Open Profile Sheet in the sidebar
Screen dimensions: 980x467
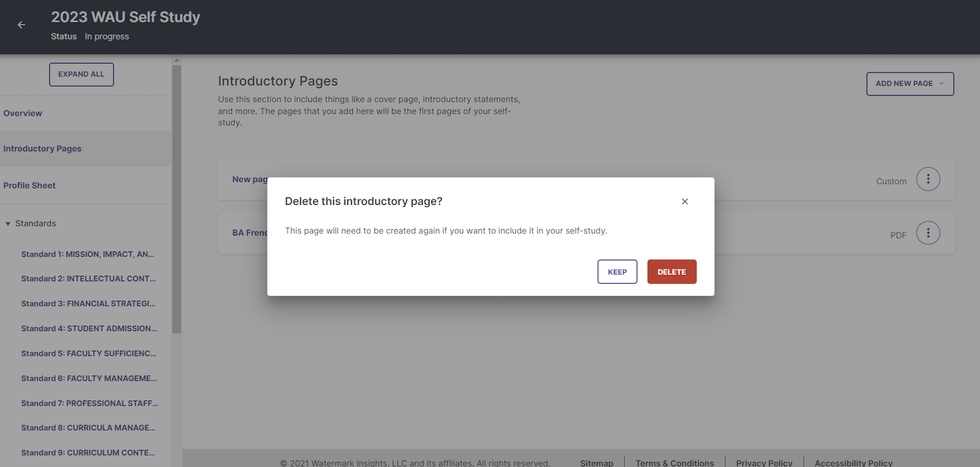point(29,185)
